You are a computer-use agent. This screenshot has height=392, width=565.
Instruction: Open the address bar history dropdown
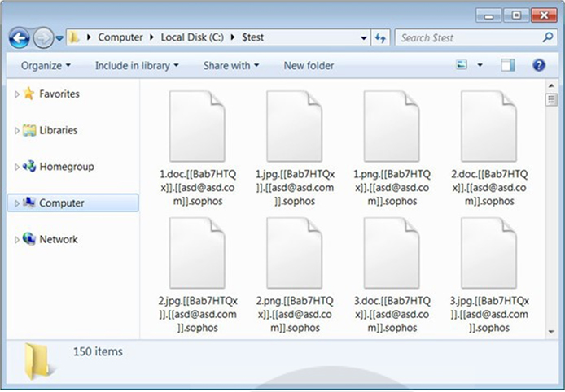pos(364,37)
